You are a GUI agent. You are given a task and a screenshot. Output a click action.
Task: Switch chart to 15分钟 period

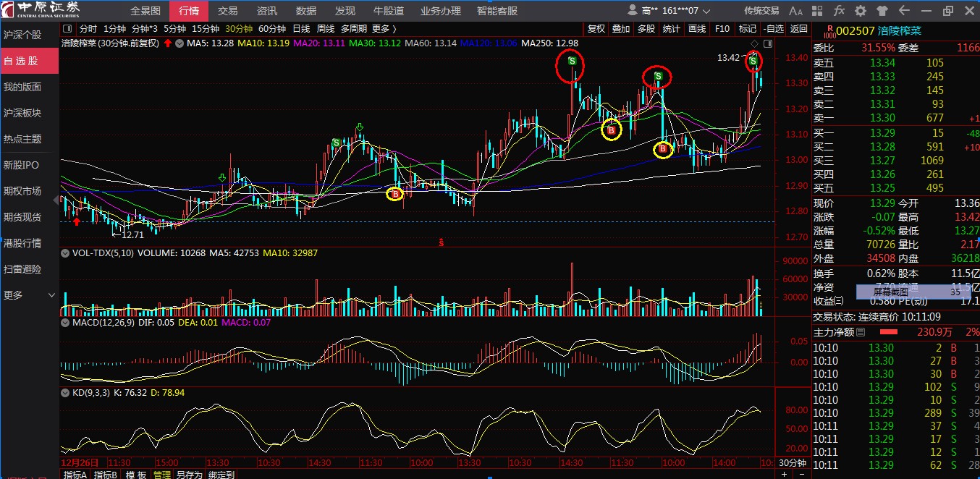[x=206, y=29]
